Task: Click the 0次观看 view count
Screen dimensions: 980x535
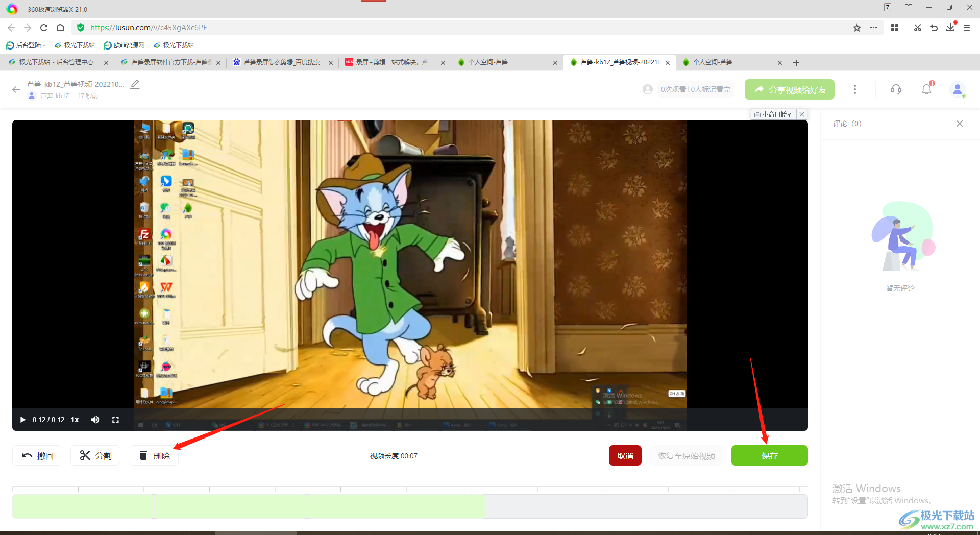Action: [673, 89]
